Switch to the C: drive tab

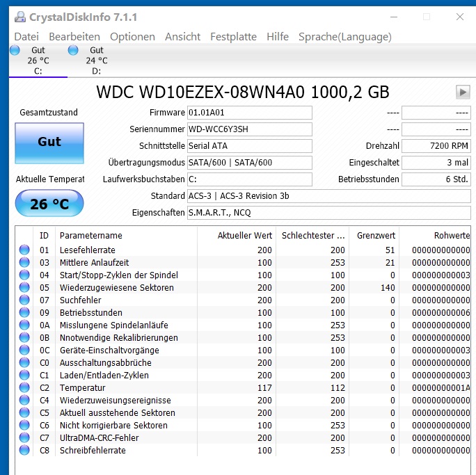[x=38, y=61]
